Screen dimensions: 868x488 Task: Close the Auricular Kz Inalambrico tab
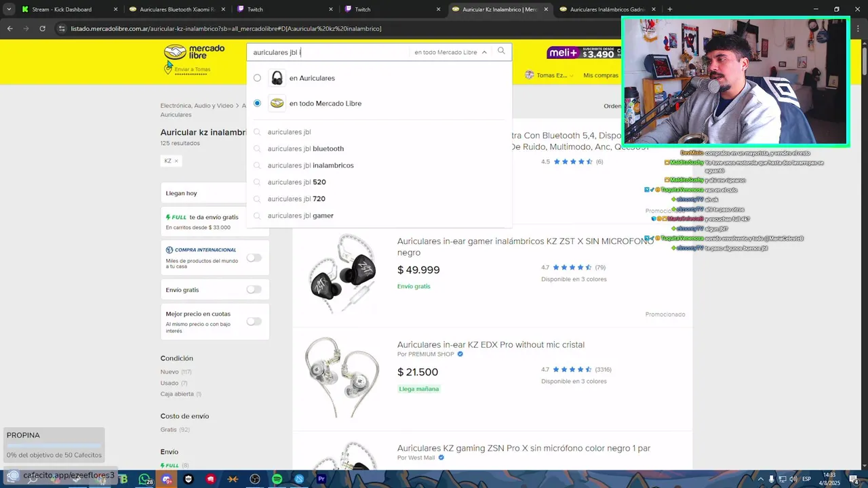coord(546,9)
